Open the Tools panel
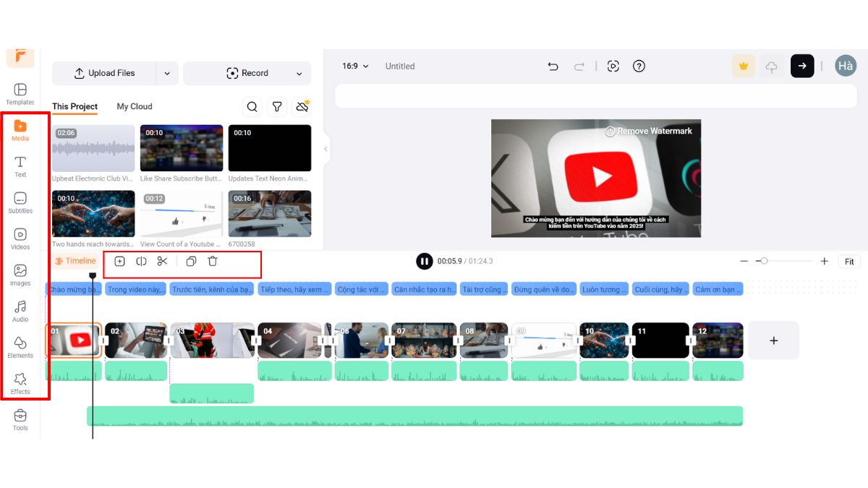Screen dimensions: 868x488 20,419
